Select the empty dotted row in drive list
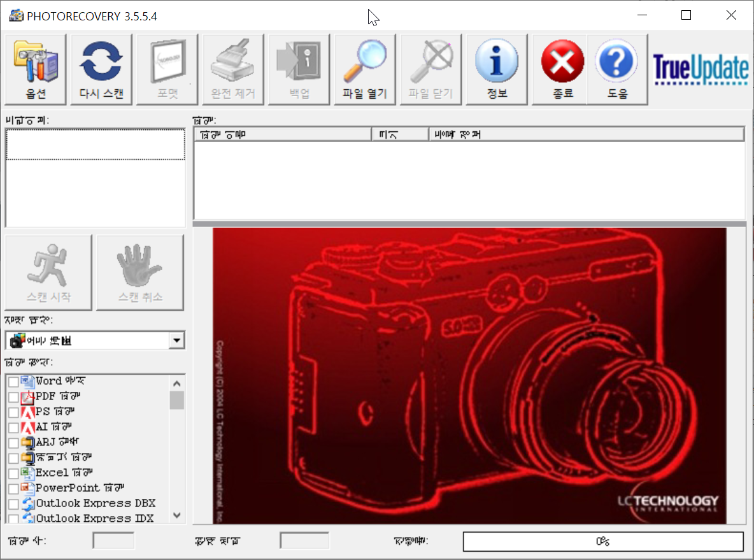The image size is (754, 560). (x=96, y=145)
